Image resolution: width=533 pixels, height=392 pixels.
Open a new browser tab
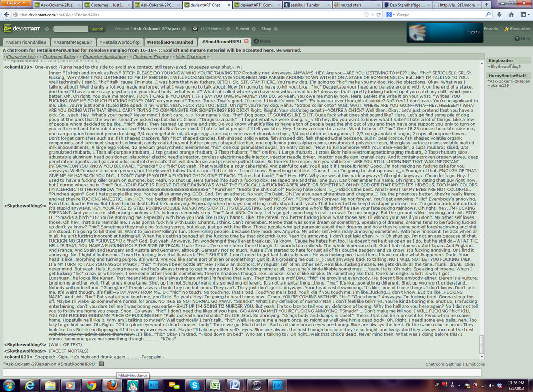pyautogui.click(x=486, y=5)
